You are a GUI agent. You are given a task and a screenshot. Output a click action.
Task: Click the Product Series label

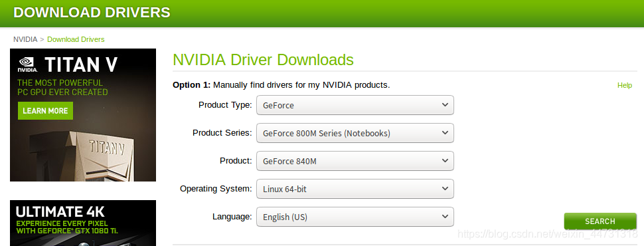click(222, 133)
